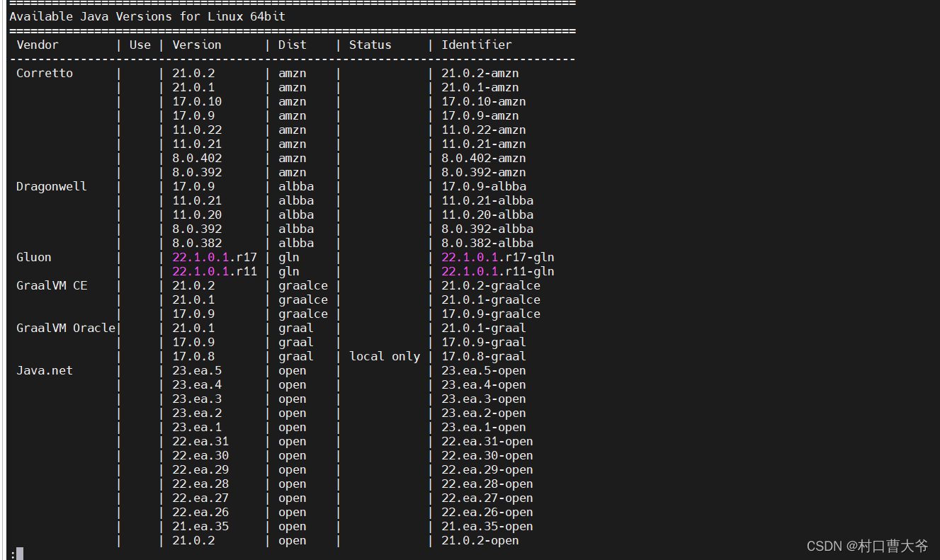The width and height of the screenshot is (940, 560).
Task: Click the Vendor column header
Action: (x=36, y=45)
